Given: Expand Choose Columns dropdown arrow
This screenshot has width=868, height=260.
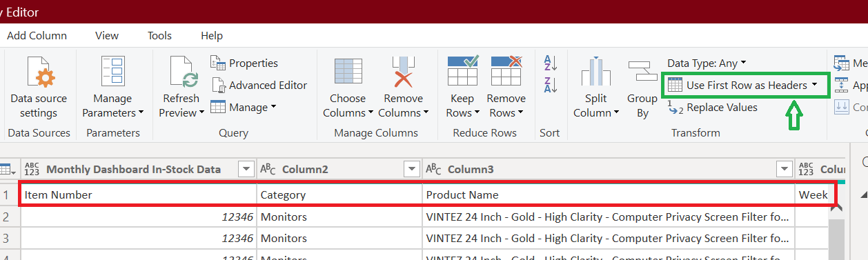Looking at the screenshot, I should (x=371, y=113).
